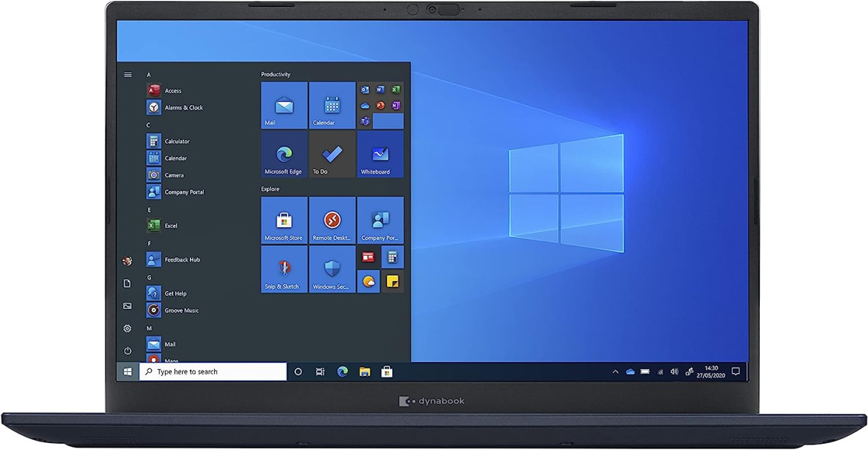The height and width of the screenshot is (450, 868).
Task: Open letter M index header in app list
Action: click(148, 328)
